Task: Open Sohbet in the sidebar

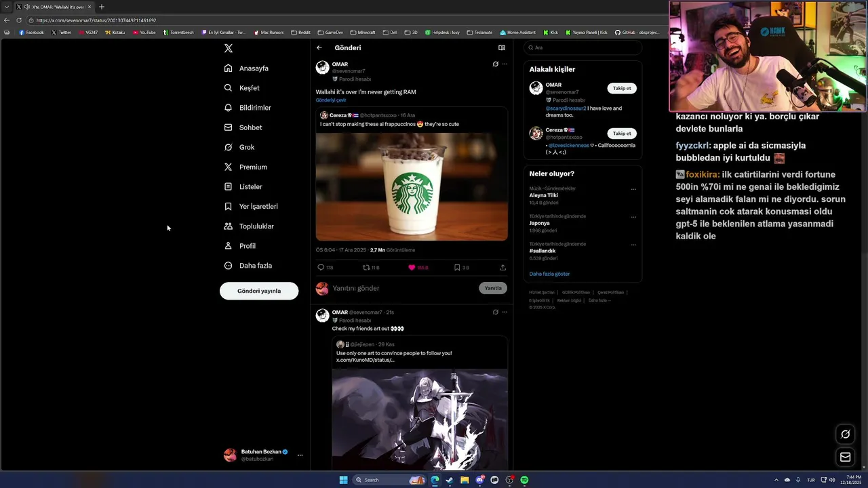Action: point(243,127)
